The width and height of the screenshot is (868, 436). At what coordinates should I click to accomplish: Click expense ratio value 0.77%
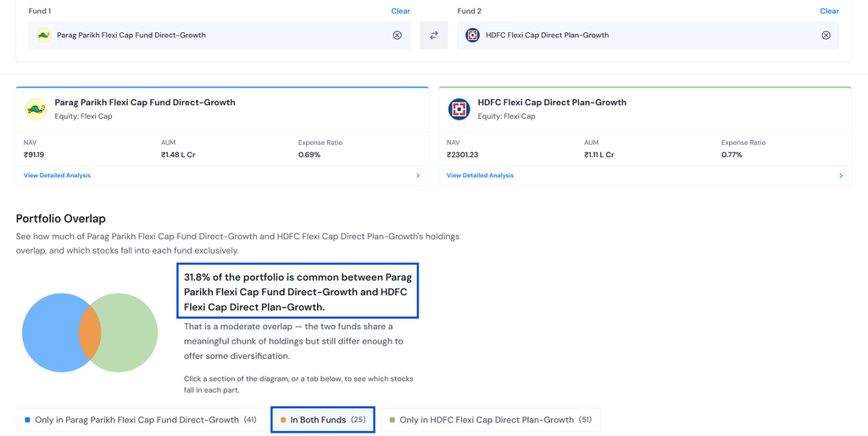tap(732, 154)
